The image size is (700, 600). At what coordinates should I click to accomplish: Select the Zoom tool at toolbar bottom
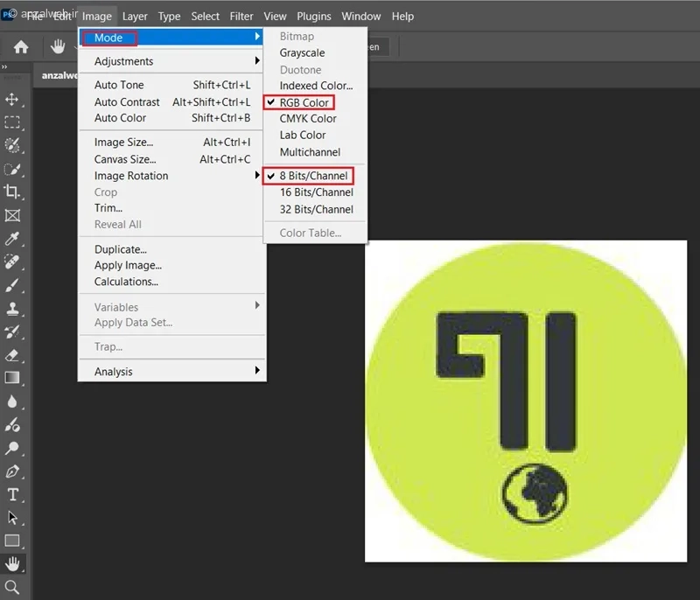pyautogui.click(x=12, y=588)
